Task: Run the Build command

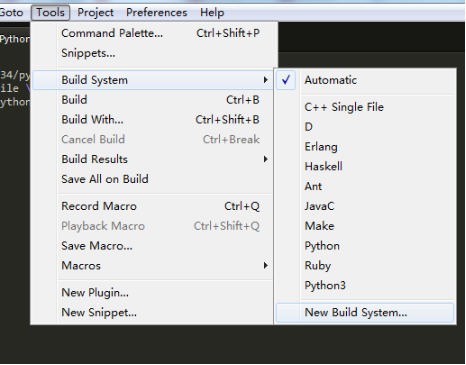Action: (x=153, y=100)
